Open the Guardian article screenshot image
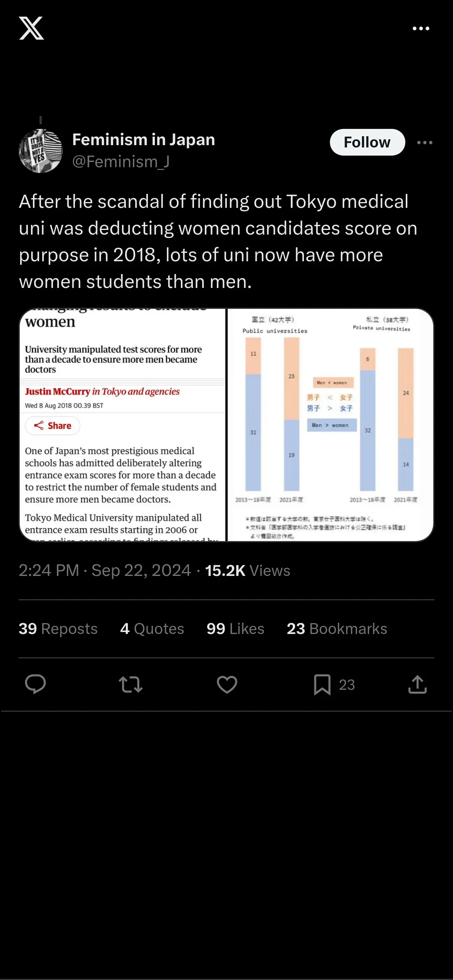This screenshot has width=453, height=980. point(122,425)
